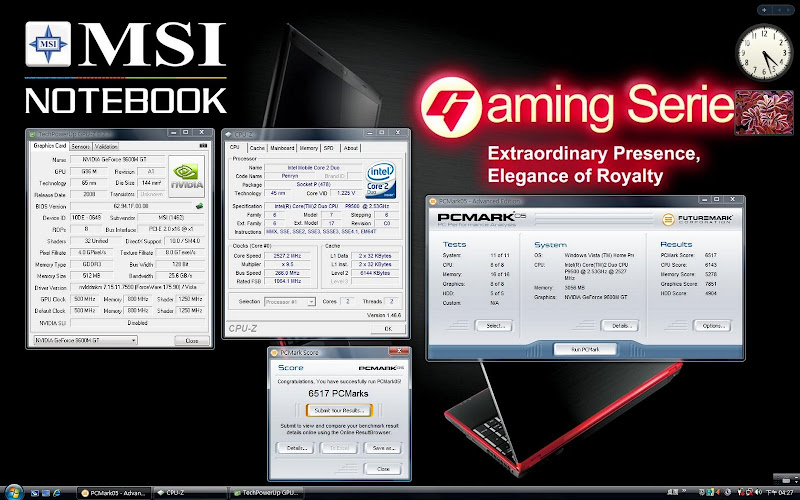Click the Device ID field in GPU-Z
Screen dimensions: 800x500
[x=86, y=218]
